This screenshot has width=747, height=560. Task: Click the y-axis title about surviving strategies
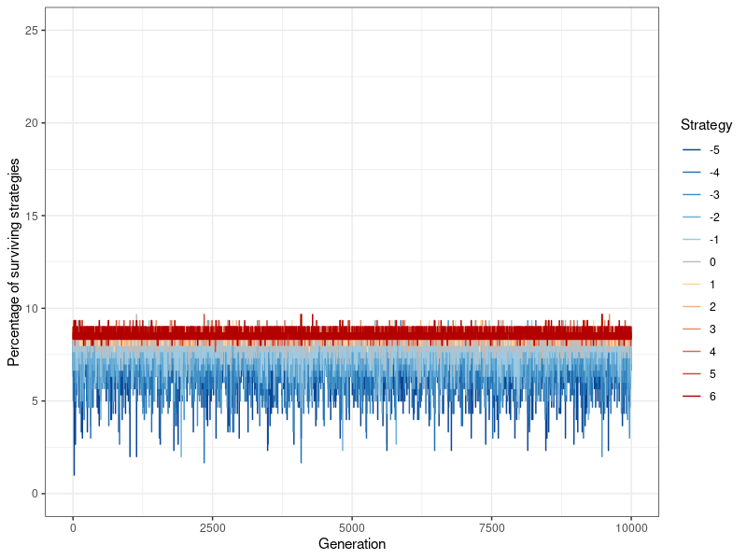click(14, 262)
